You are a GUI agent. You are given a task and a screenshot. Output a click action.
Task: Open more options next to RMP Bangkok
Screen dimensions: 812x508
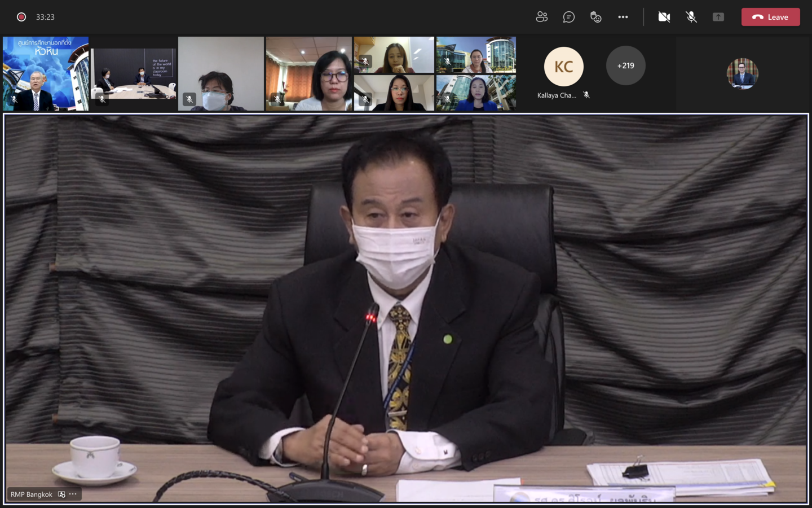coord(73,494)
